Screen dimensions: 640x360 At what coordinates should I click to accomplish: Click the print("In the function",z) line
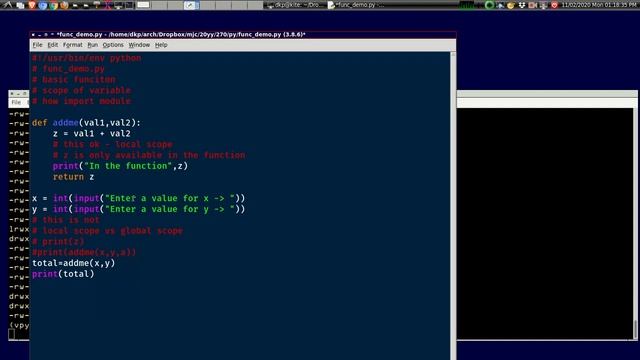[x=120, y=166]
